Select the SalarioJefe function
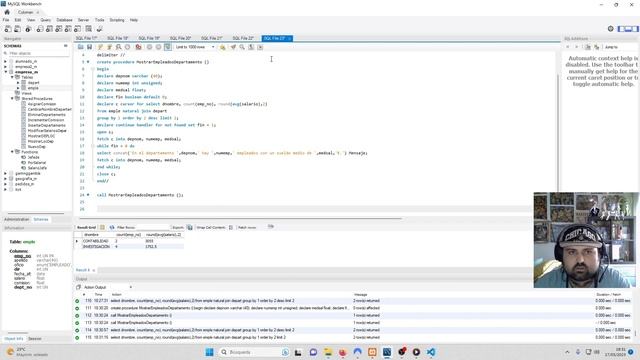This screenshot has height=360, width=640. pyautogui.click(x=37, y=168)
